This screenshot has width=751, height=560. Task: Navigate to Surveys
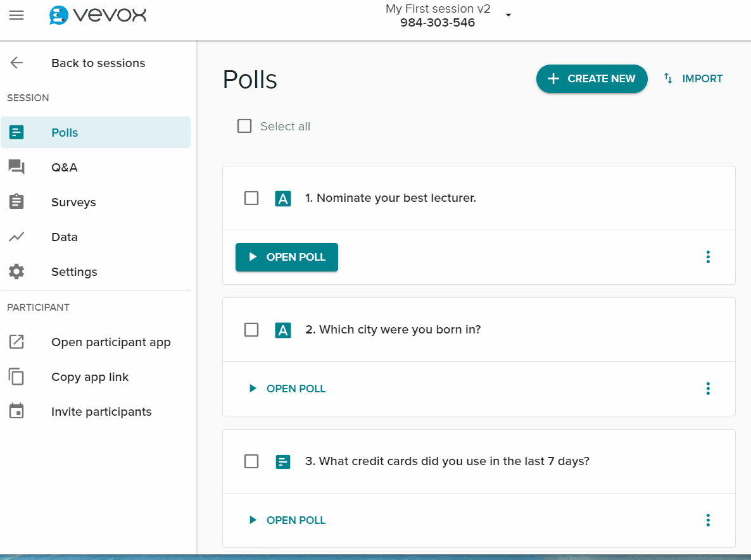pos(96,202)
